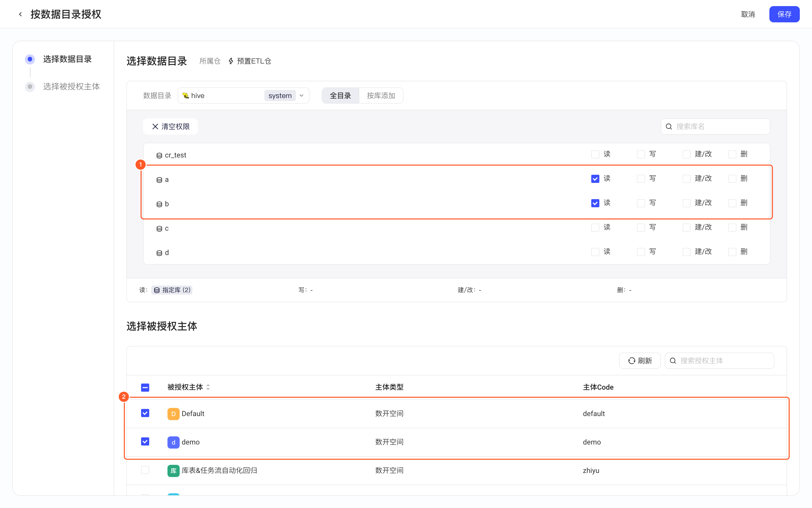
Task: Focus the 搜索库名 search field
Action: coord(715,127)
